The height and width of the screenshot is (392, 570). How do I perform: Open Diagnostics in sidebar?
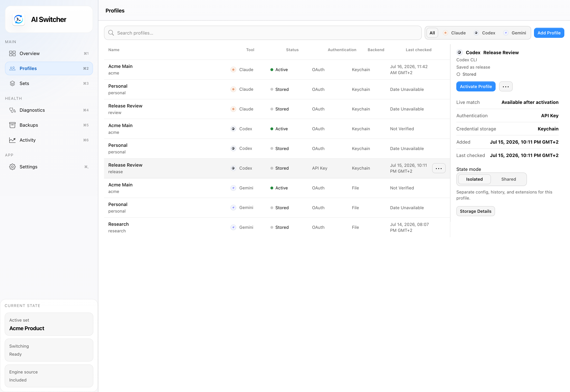click(49, 110)
